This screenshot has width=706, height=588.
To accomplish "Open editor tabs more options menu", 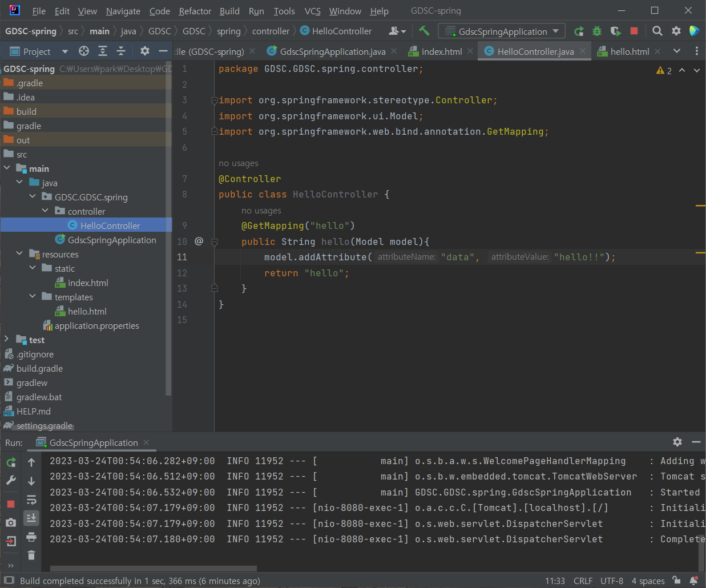I will click(697, 51).
